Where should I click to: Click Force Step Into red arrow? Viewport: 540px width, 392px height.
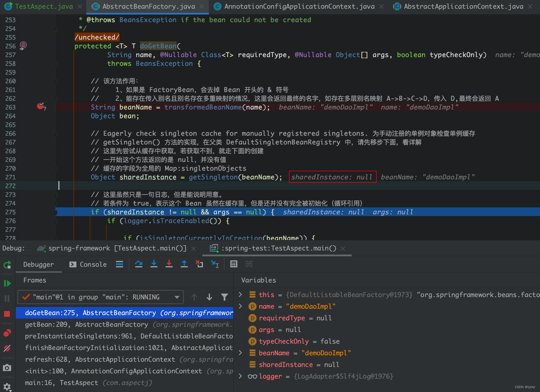pyautogui.click(x=169, y=264)
